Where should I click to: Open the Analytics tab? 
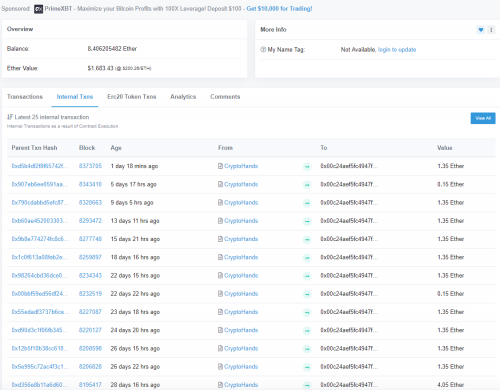183,97
